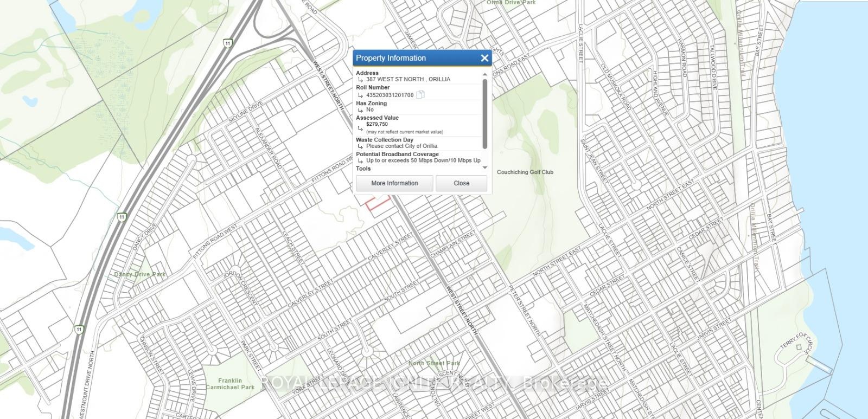The width and height of the screenshot is (868, 419).
Task: Click the Dancy Drive Park label
Action: pos(140,275)
